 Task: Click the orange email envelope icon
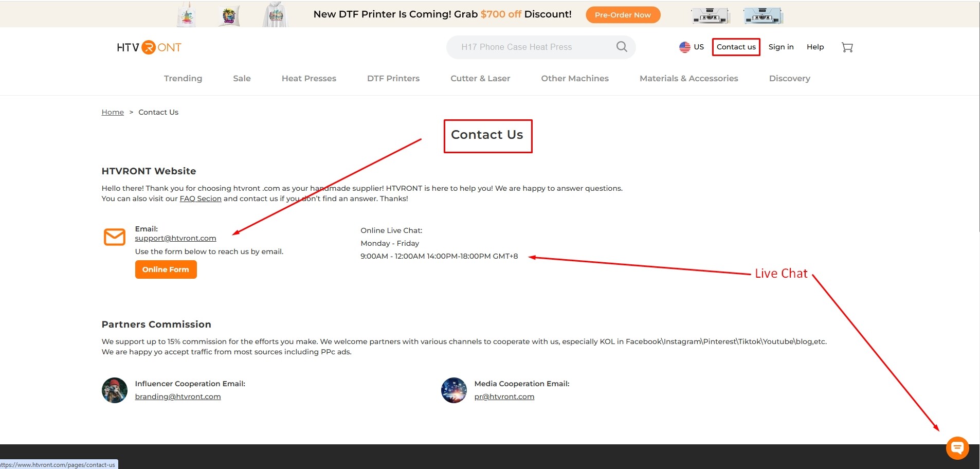[x=115, y=237]
